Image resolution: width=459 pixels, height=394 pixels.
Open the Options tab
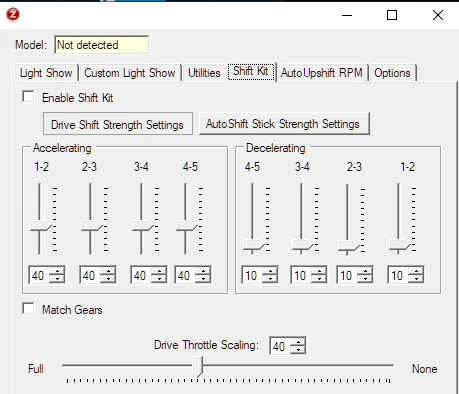click(x=392, y=73)
